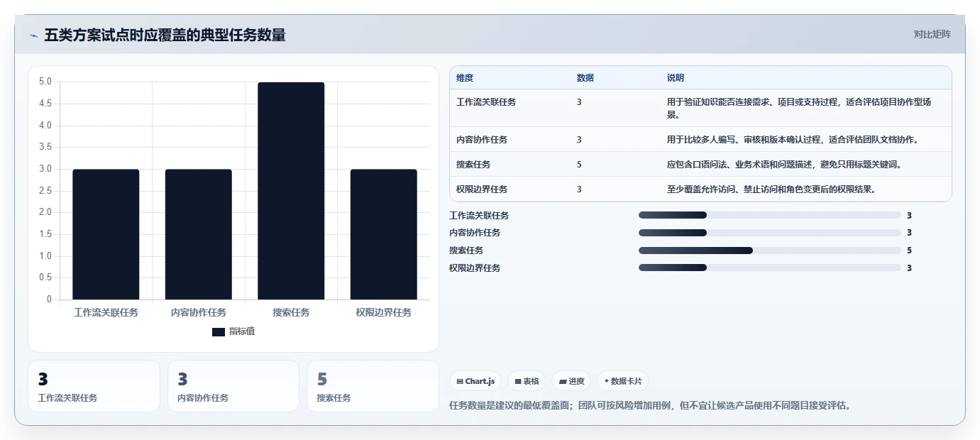Select the 进度 chip

(571, 381)
